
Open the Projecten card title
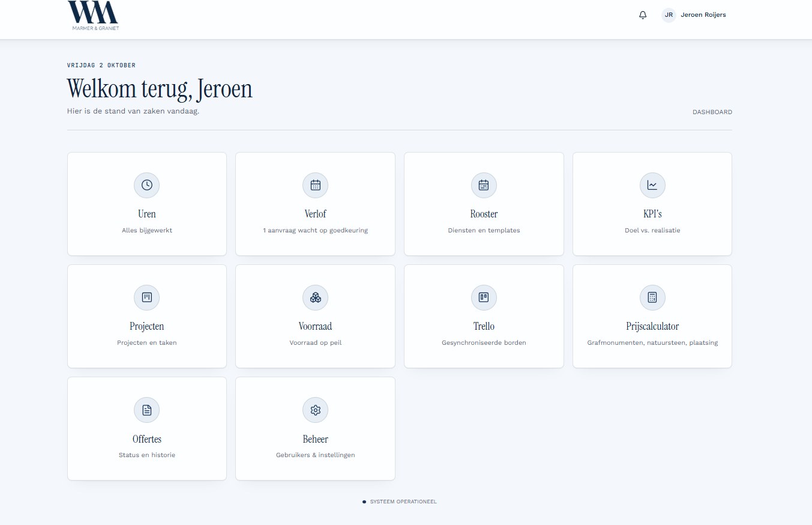click(147, 326)
